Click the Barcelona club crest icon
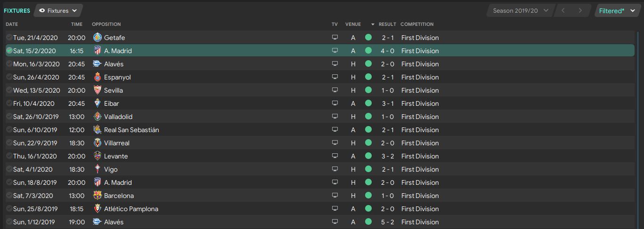 coord(98,196)
